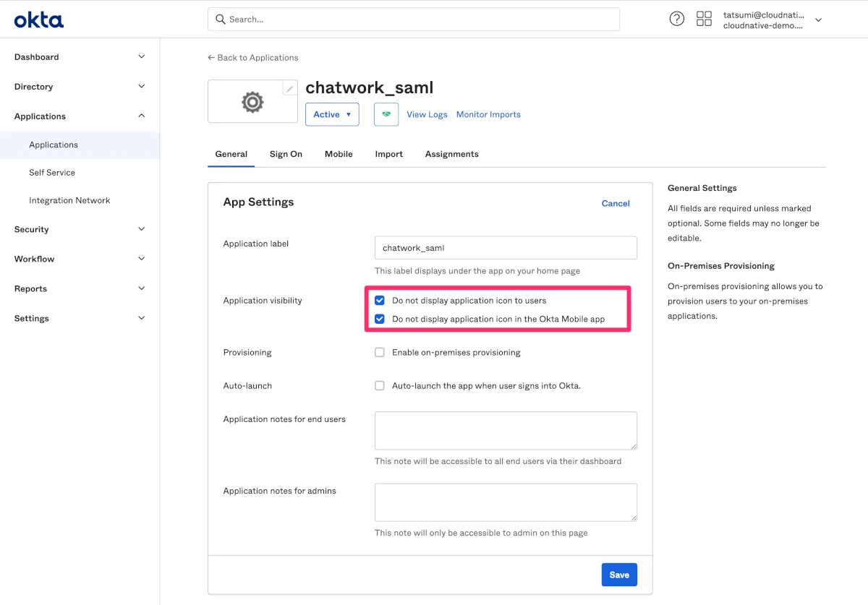The width and height of the screenshot is (868, 605).
Task: Click the green handshake icon button
Action: [386, 114]
